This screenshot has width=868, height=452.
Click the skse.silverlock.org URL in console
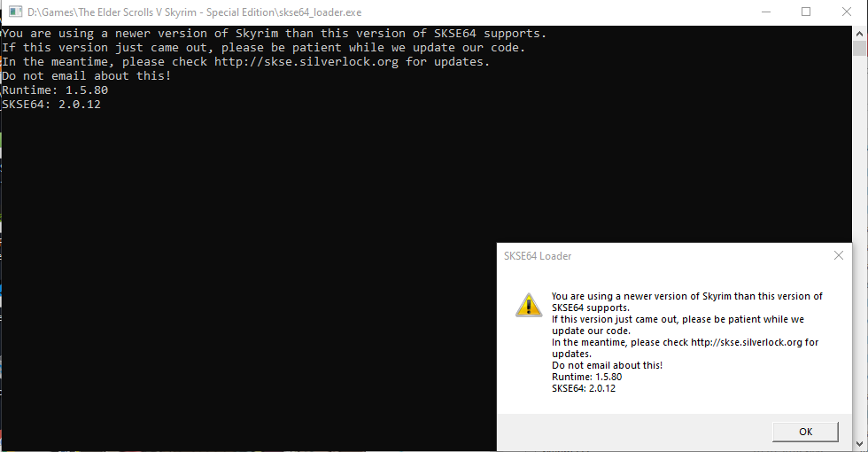[306, 62]
